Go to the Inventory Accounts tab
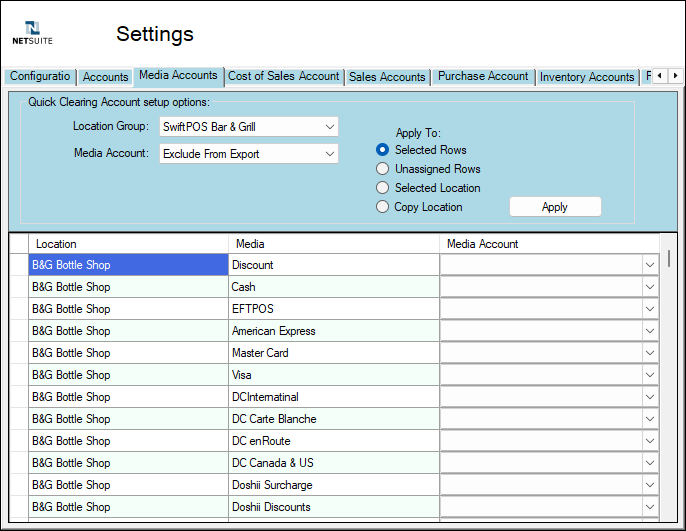 pos(587,77)
